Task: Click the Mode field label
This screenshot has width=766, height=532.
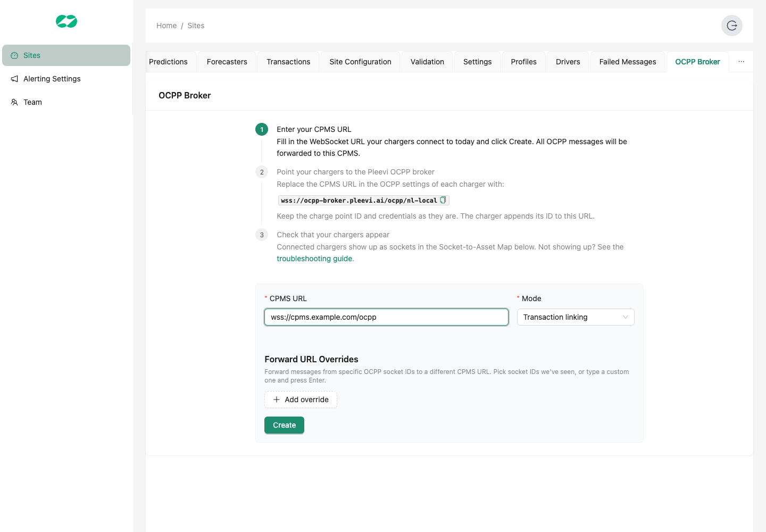Action: tap(531, 298)
